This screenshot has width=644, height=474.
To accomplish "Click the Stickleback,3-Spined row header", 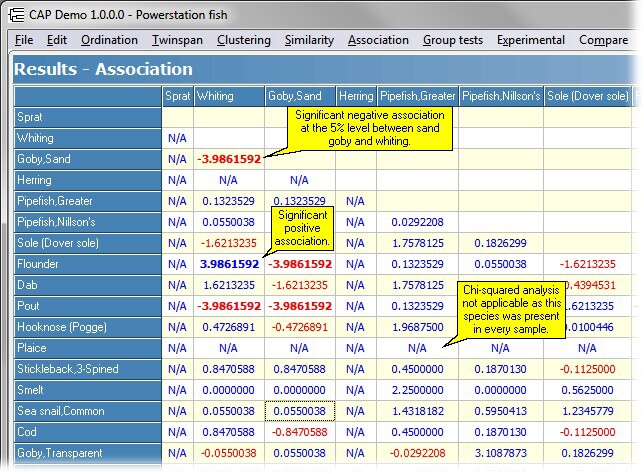I will tap(87, 369).
